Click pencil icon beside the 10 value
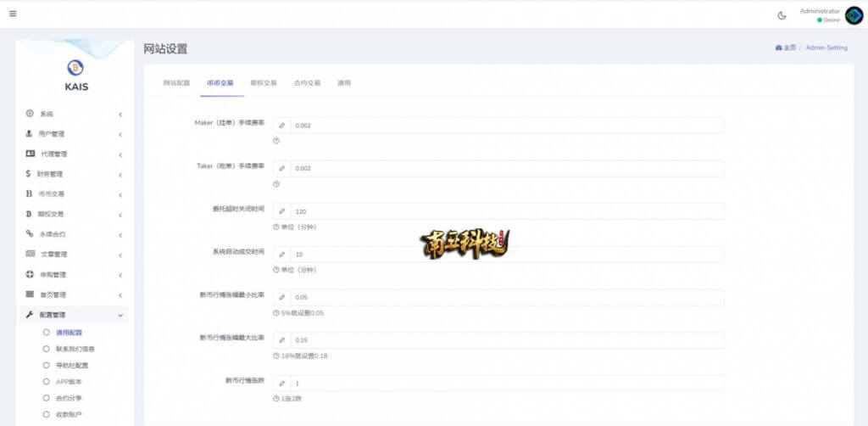 tap(281, 255)
